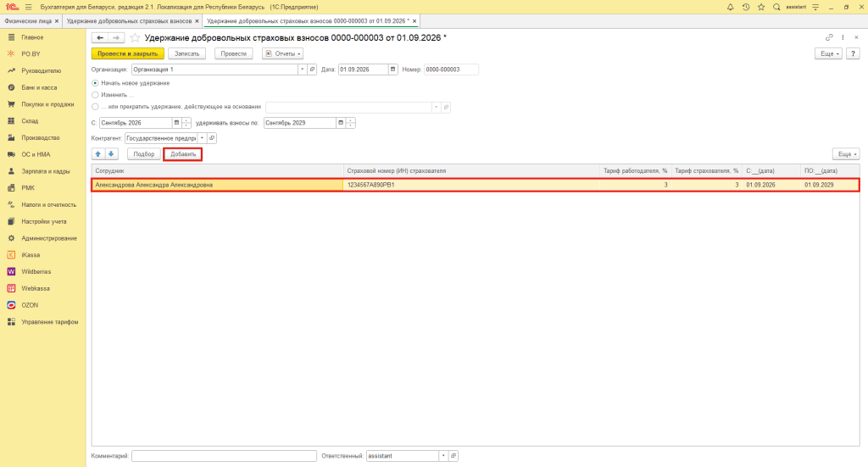This screenshot has height=467, width=868.
Task: Open history clock icon
Action: pyautogui.click(x=746, y=7)
